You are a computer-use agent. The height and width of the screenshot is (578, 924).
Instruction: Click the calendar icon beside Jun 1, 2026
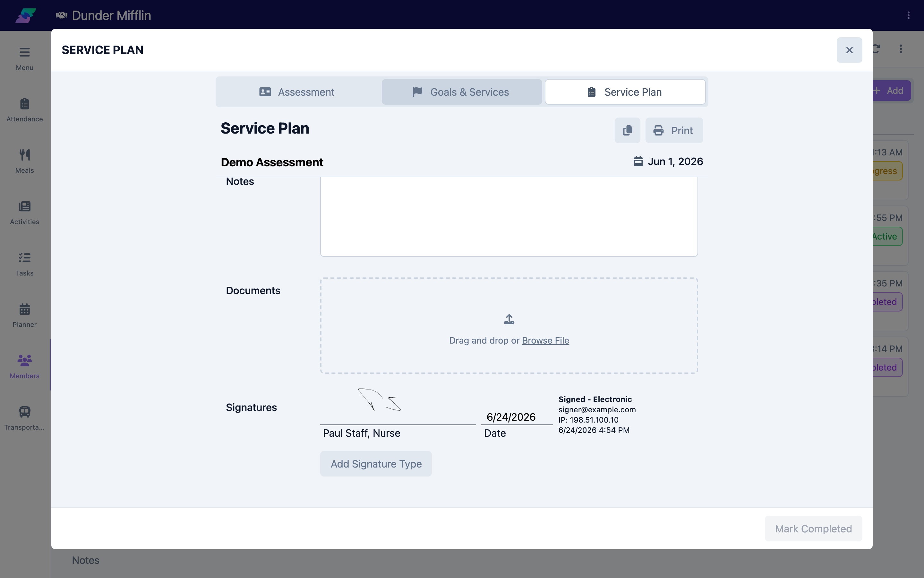coord(638,161)
